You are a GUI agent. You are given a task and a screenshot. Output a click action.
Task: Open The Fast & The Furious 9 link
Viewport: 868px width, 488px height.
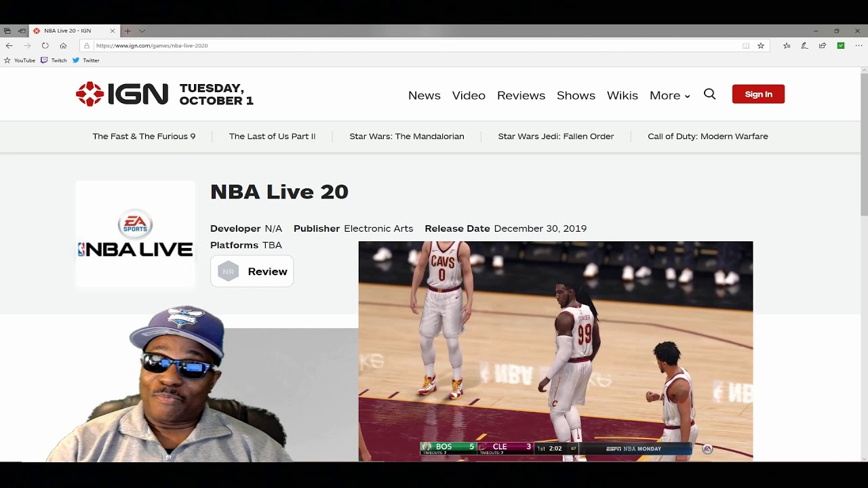(x=144, y=136)
